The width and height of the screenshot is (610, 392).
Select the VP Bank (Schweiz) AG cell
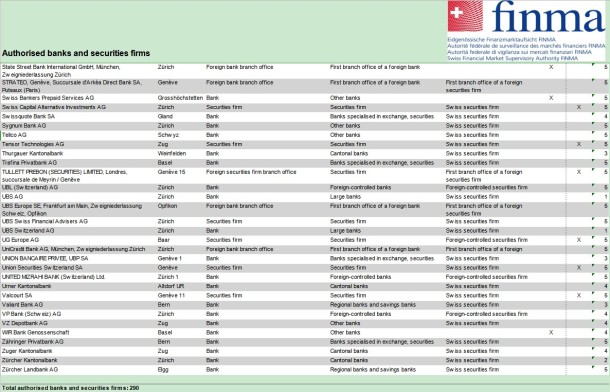[31, 314]
